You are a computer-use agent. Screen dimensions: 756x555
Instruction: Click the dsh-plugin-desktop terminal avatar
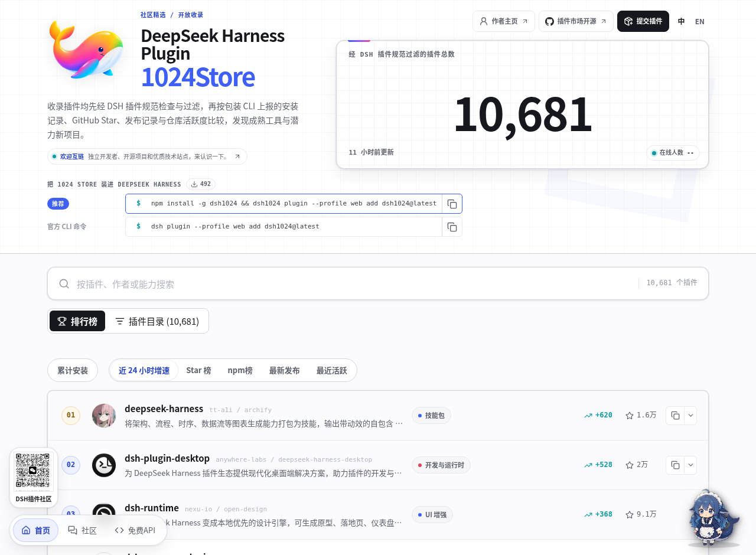tap(104, 465)
